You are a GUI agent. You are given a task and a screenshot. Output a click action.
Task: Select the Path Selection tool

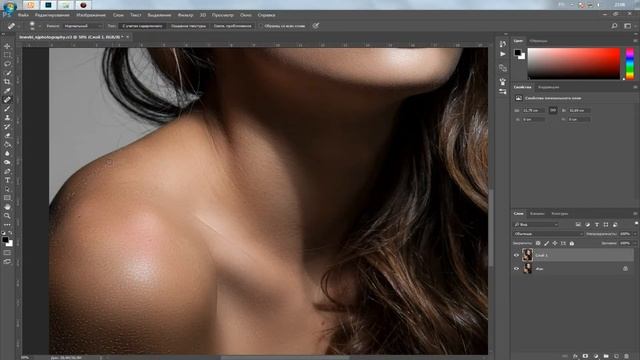[x=7, y=189]
